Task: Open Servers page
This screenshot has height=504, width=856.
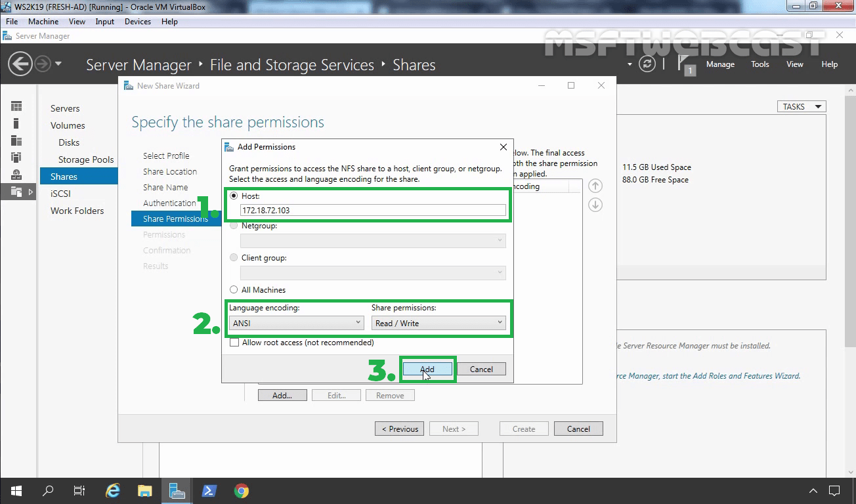Action: 65,108
